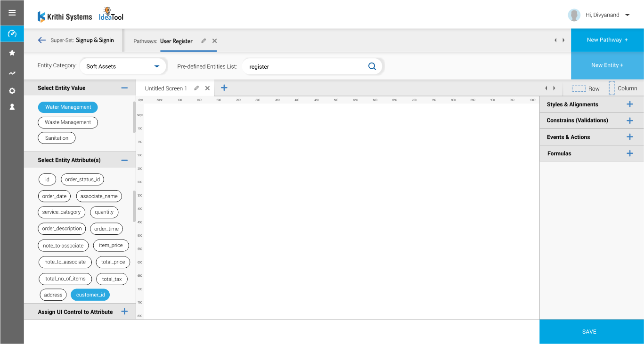The height and width of the screenshot is (344, 644).
Task: Click the Entity Value list scrollbar
Action: click(x=134, y=117)
